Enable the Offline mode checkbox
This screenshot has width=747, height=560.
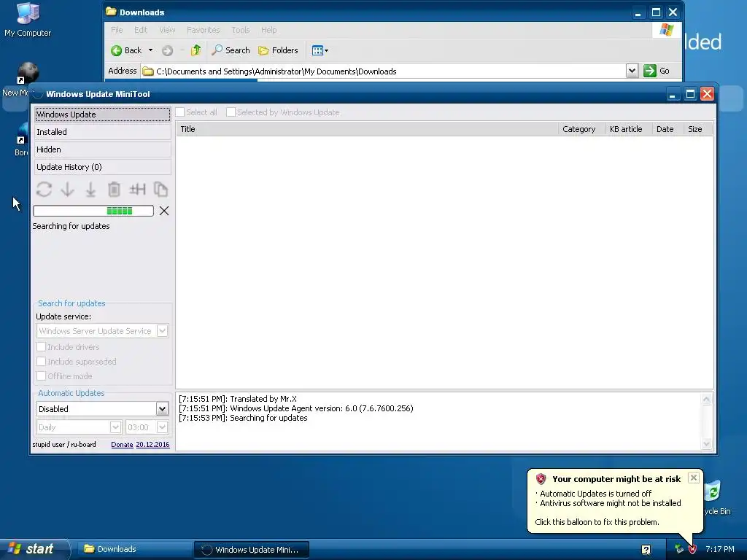[42, 376]
